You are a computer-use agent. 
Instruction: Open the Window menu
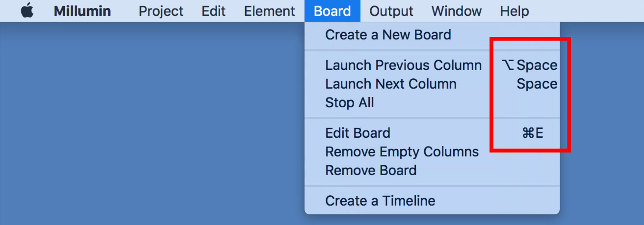pyautogui.click(x=456, y=11)
